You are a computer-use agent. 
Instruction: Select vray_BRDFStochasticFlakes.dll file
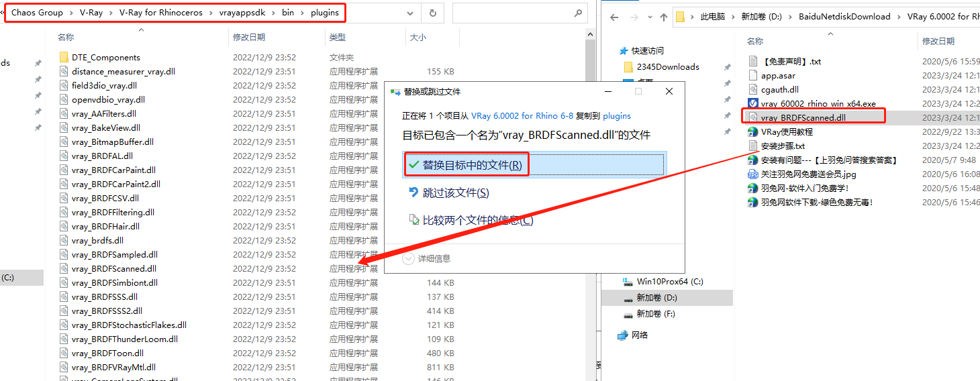coord(129,325)
